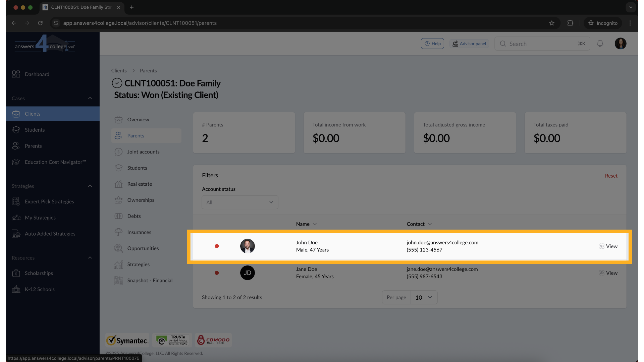Open the Account status filter dropdown

239,202
